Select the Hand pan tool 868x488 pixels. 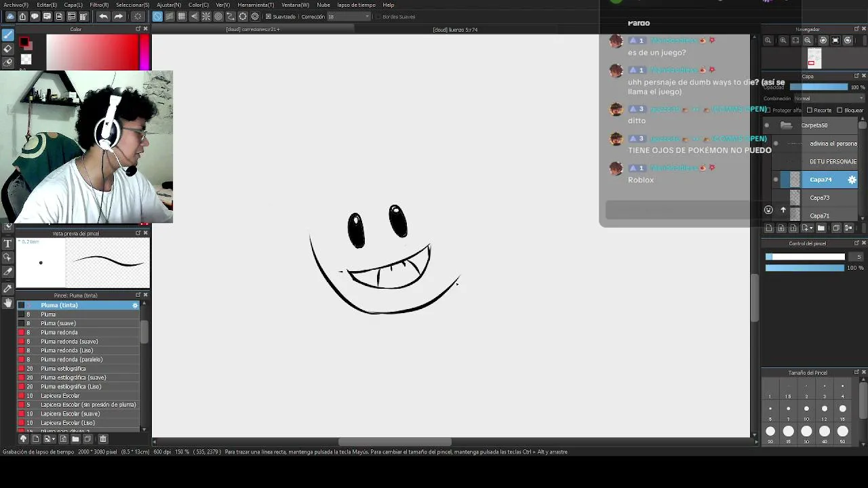point(7,303)
